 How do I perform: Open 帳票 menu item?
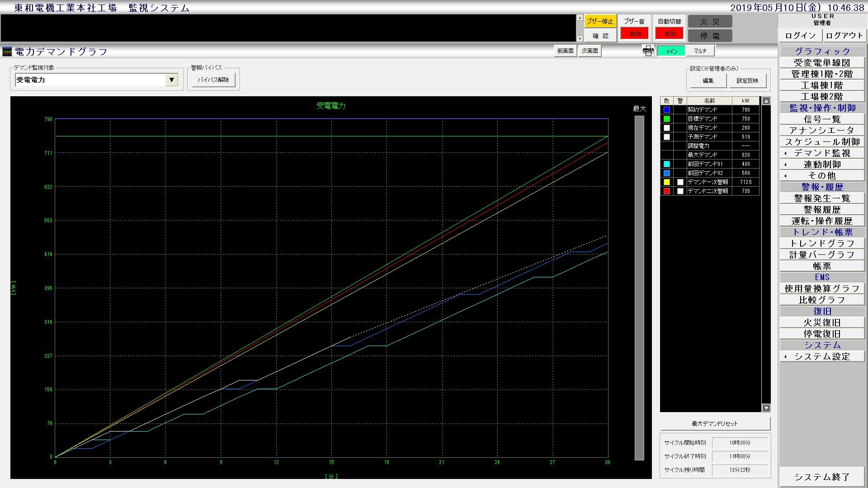pyautogui.click(x=822, y=266)
